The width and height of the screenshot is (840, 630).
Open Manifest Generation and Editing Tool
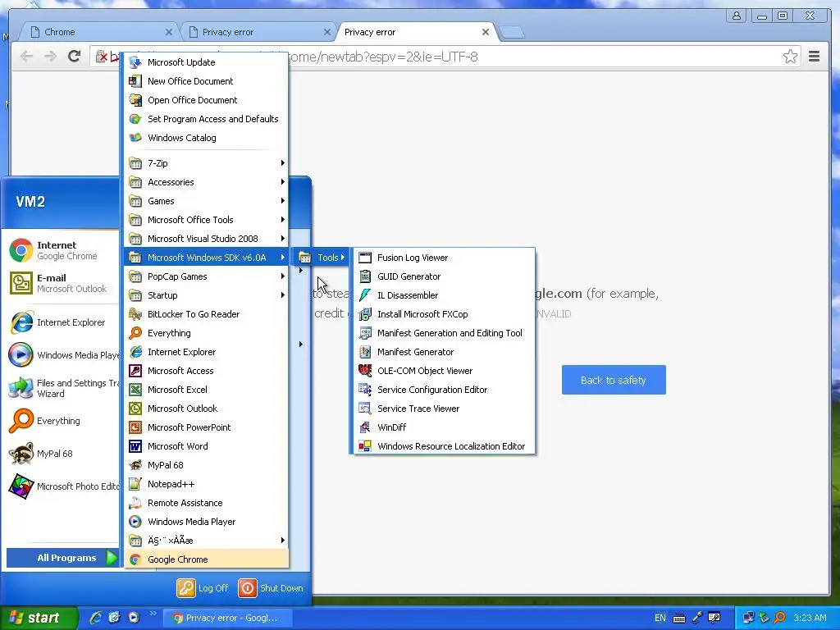pos(444,333)
